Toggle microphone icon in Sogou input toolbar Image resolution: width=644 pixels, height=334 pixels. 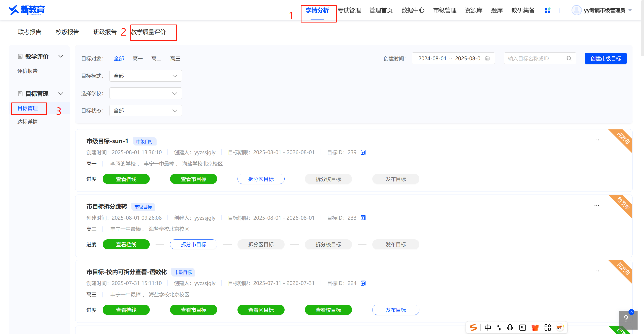pyautogui.click(x=510, y=327)
